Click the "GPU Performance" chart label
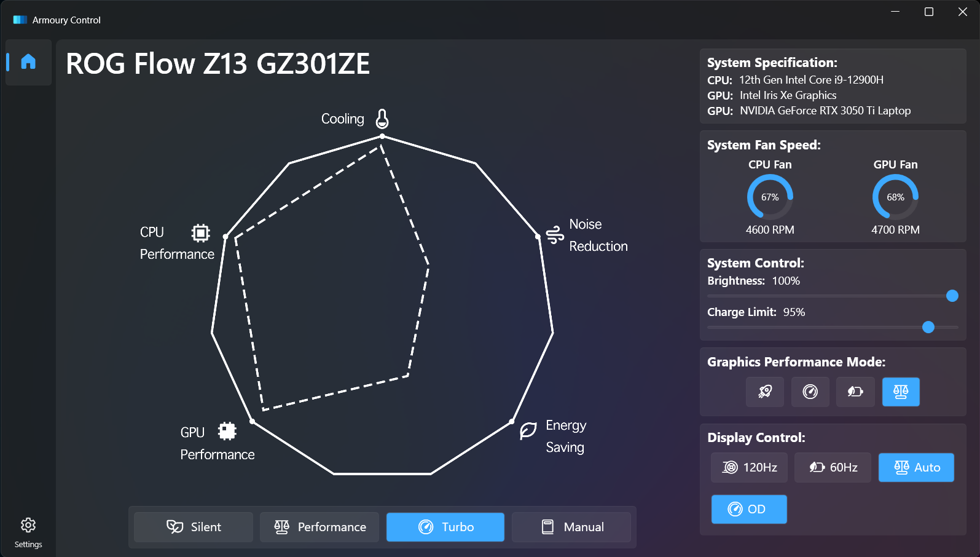The height and width of the screenshot is (557, 980). [218, 444]
